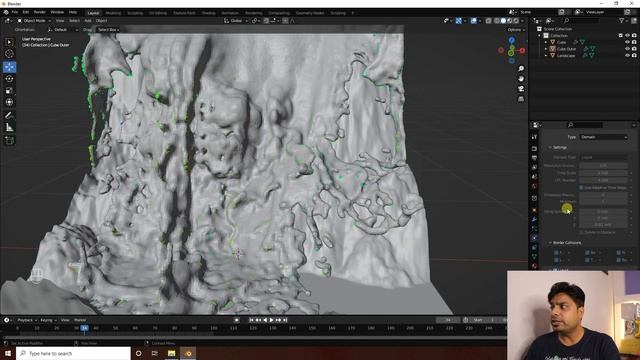The width and height of the screenshot is (640, 360).
Task: Toggle render visibility of Cube object
Action: 634,42
